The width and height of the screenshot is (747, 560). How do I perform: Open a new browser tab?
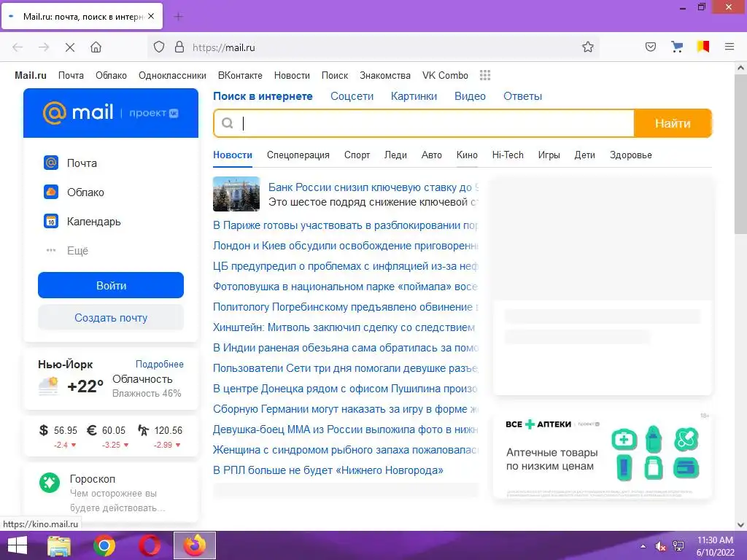pyautogui.click(x=179, y=17)
